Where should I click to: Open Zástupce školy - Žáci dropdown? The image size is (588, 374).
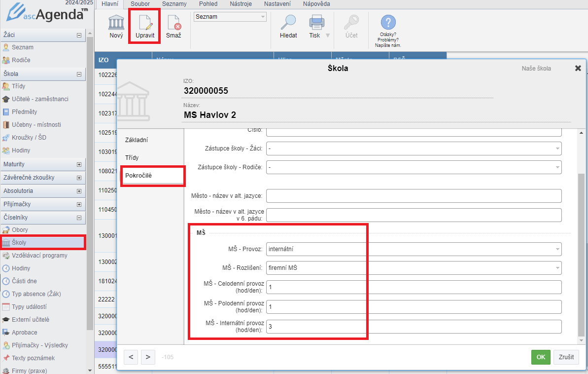[414, 149]
